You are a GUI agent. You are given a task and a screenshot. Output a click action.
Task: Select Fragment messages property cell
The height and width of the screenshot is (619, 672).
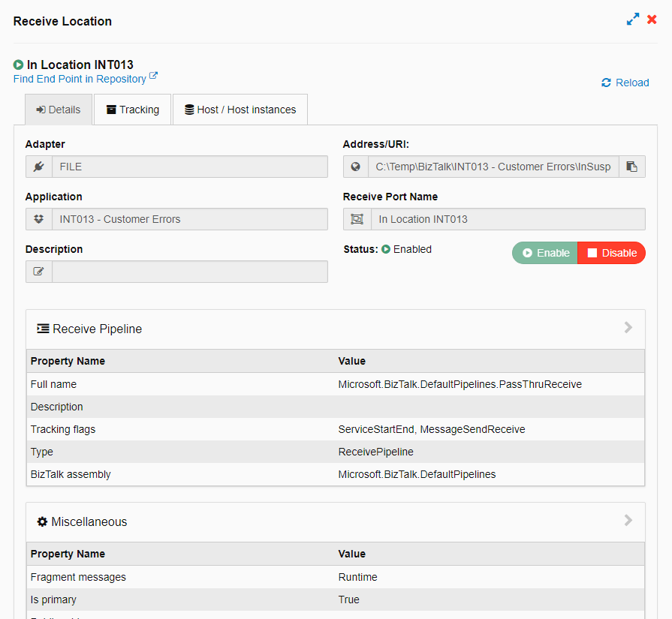(x=78, y=577)
